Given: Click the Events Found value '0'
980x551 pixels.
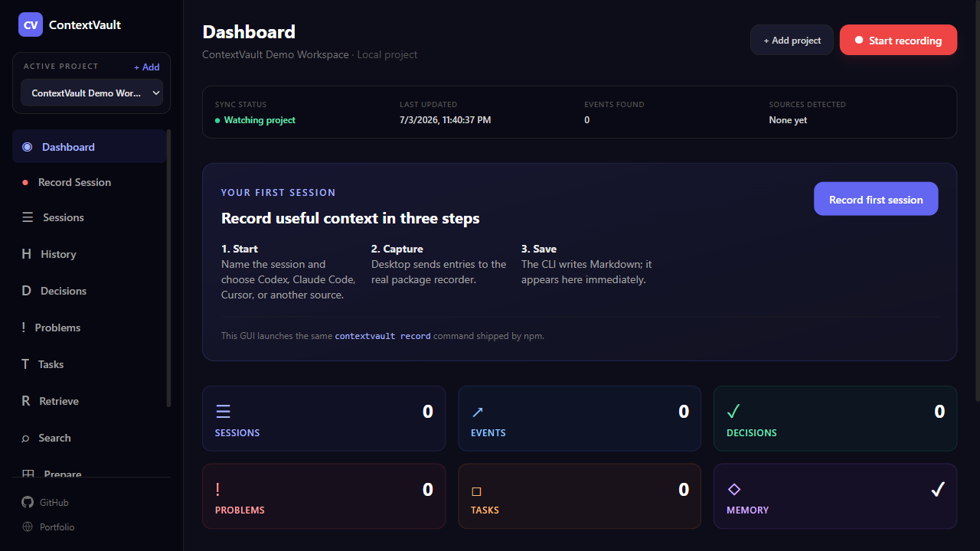Looking at the screenshot, I should pos(587,120).
